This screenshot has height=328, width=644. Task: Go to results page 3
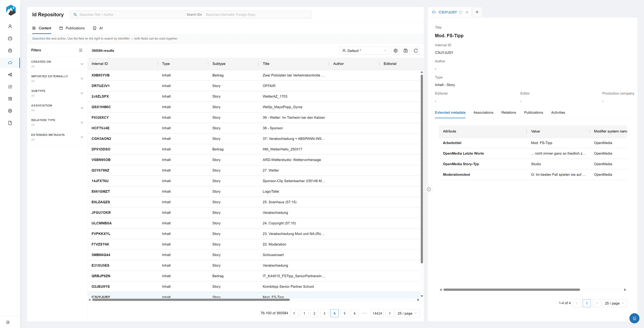click(x=325, y=313)
